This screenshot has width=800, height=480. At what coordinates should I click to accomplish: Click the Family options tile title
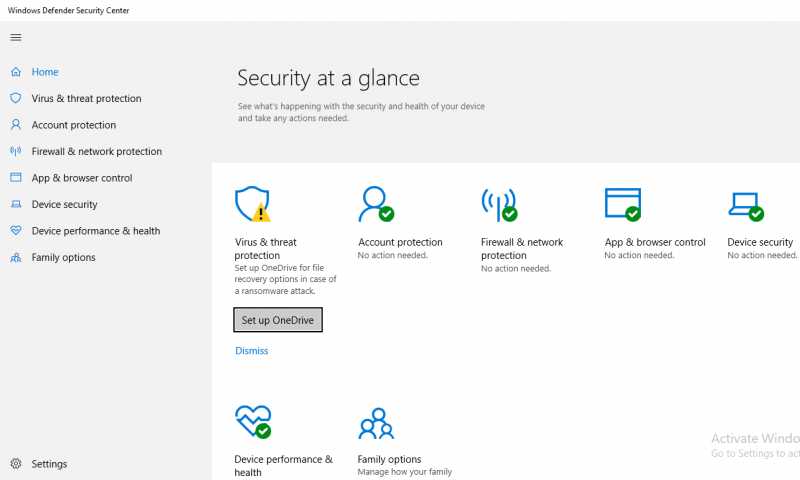389,459
